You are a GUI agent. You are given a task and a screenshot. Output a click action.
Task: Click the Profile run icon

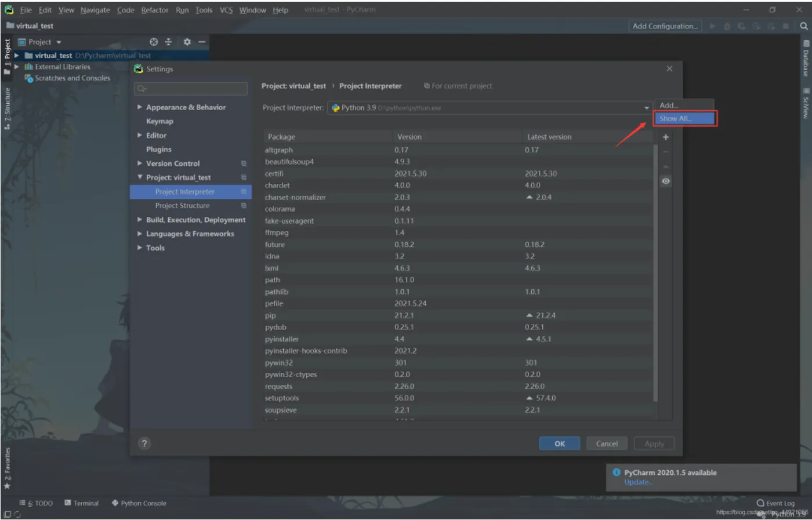pos(756,26)
